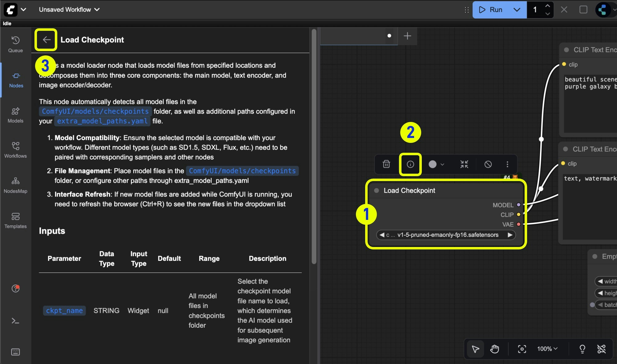Click the back arrow beside Load Checkpoint
Image resolution: width=617 pixels, height=364 pixels.
[46, 40]
